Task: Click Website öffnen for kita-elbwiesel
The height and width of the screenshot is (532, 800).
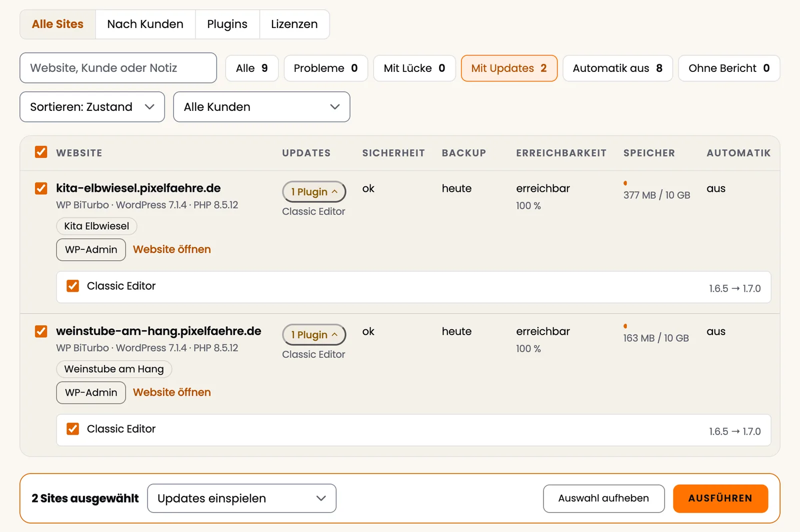Action: click(172, 249)
